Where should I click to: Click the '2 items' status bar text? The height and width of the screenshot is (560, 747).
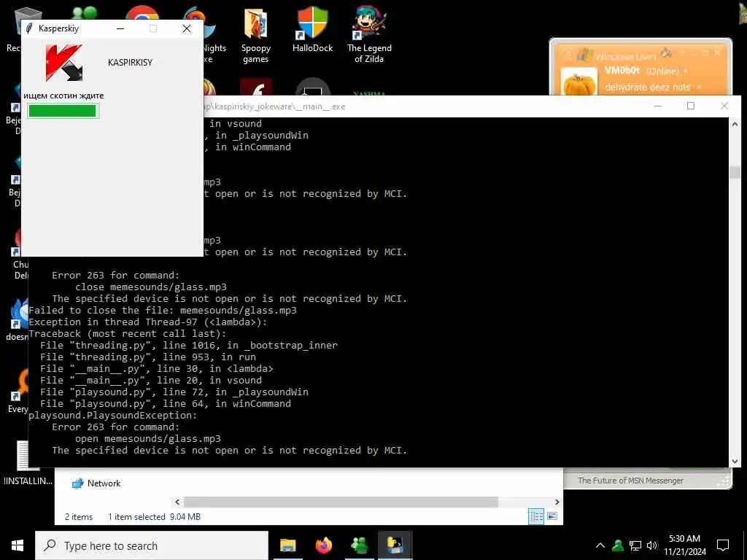[x=79, y=517]
